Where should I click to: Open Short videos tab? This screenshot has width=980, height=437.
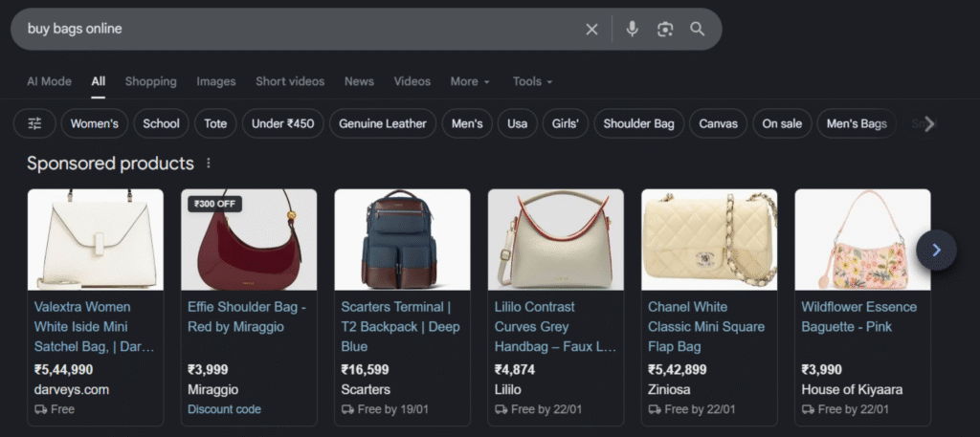coord(290,82)
